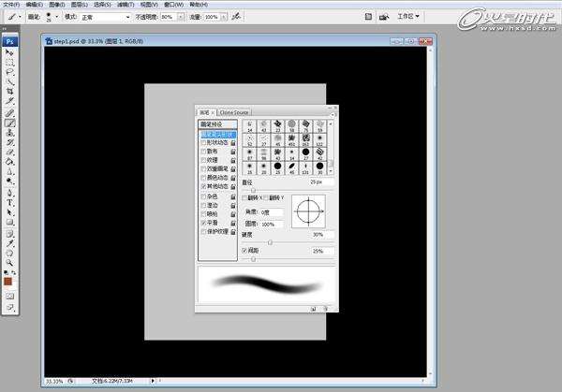Select the Eraser tool

point(9,152)
